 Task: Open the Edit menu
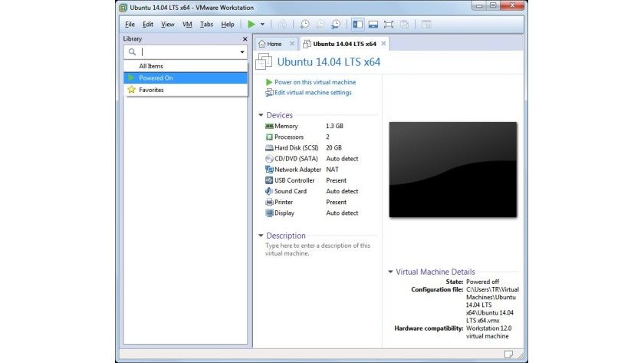pyautogui.click(x=148, y=25)
